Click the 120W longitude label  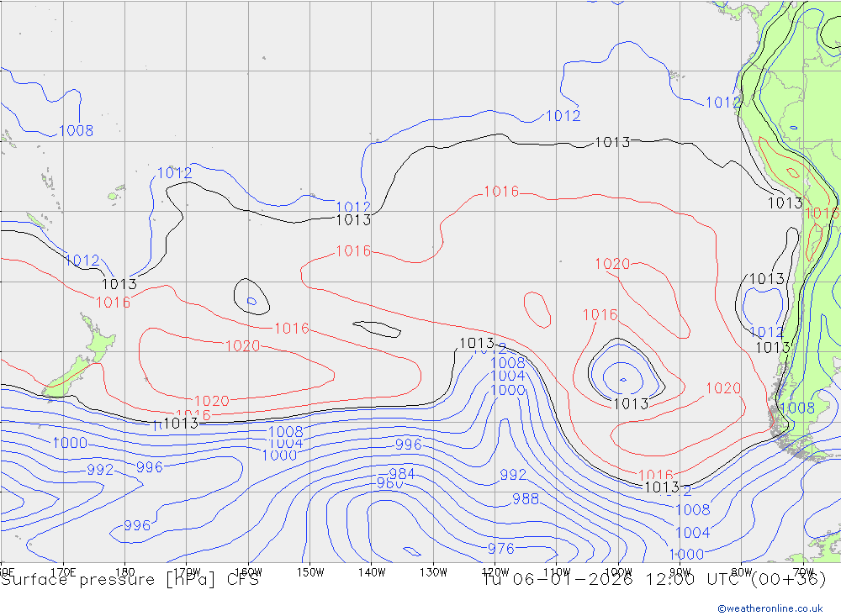click(495, 572)
